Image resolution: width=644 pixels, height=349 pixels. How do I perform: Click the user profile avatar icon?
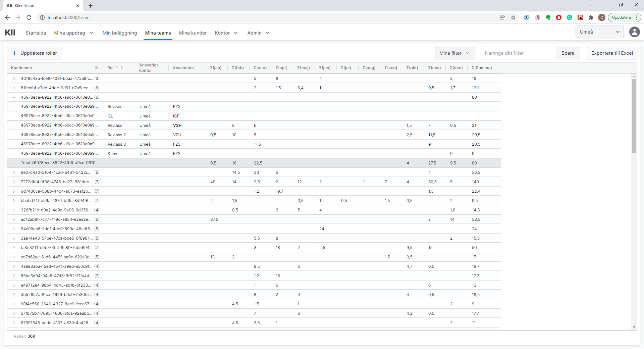coord(634,32)
